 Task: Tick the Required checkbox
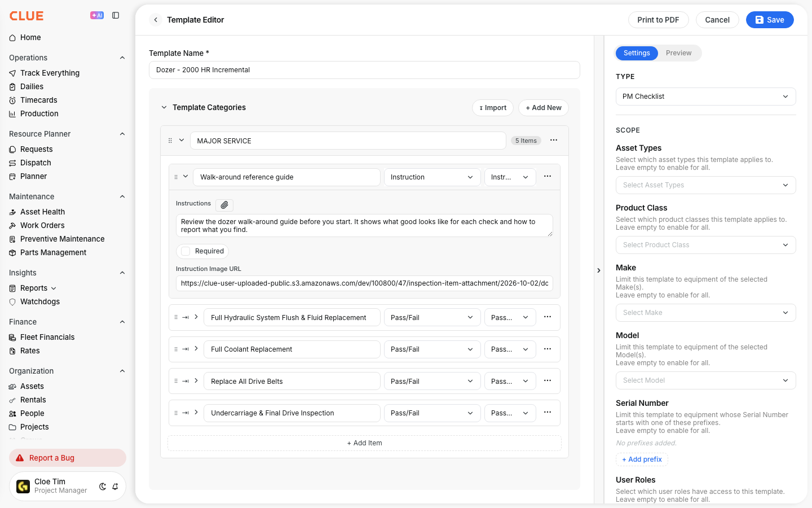coord(186,251)
